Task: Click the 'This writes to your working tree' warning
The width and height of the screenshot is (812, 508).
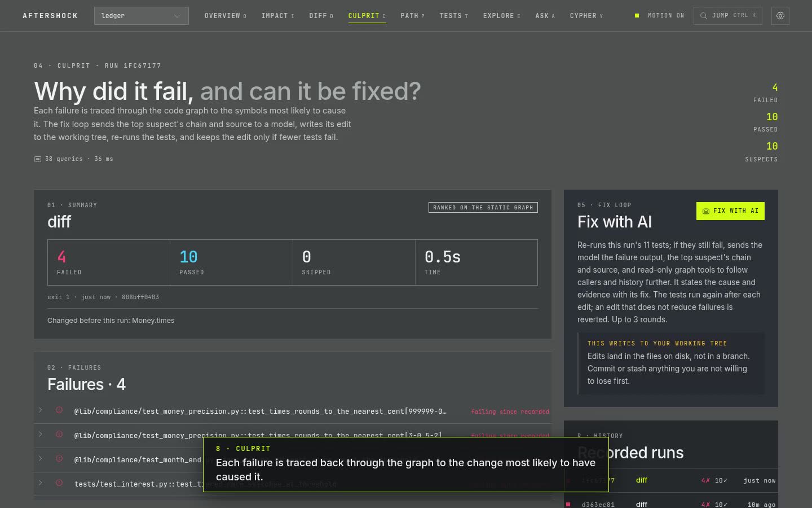Action: pyautogui.click(x=671, y=364)
